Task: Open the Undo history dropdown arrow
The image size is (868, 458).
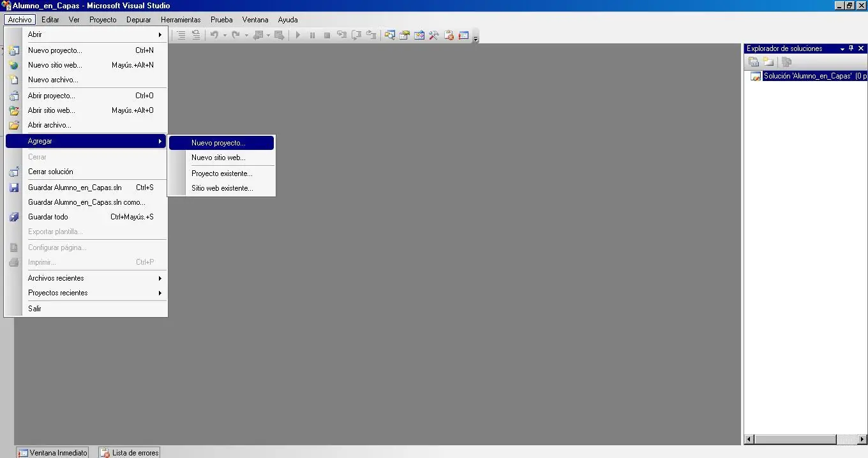Action: pyautogui.click(x=225, y=36)
